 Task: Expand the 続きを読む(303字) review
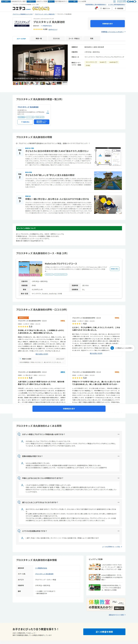pyautogui.click(x=96, y=353)
